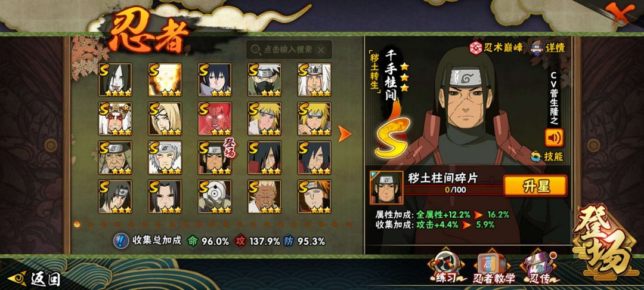644x290 pixels.
Task: Tap the 忍术巅峰 badge
Action: coord(496,48)
